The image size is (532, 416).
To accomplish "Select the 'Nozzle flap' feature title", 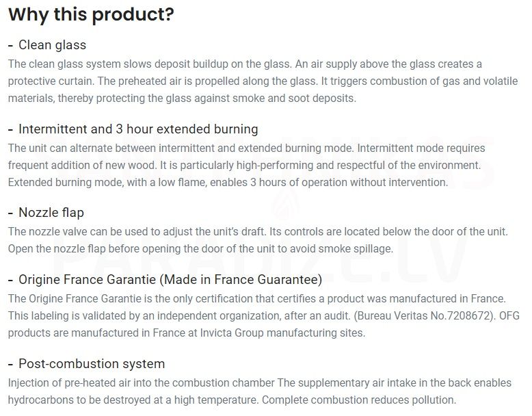I will [x=51, y=213].
